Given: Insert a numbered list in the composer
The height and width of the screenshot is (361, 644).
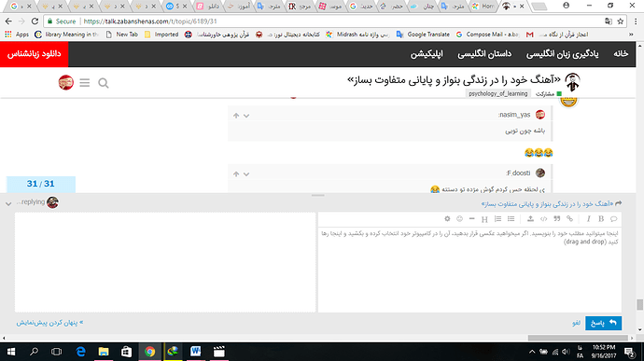Looking at the screenshot, I should pos(497,219).
